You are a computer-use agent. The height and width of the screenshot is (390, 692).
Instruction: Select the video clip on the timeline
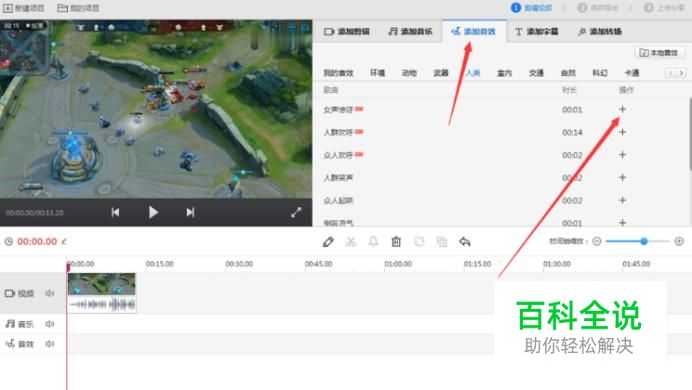coord(102,293)
